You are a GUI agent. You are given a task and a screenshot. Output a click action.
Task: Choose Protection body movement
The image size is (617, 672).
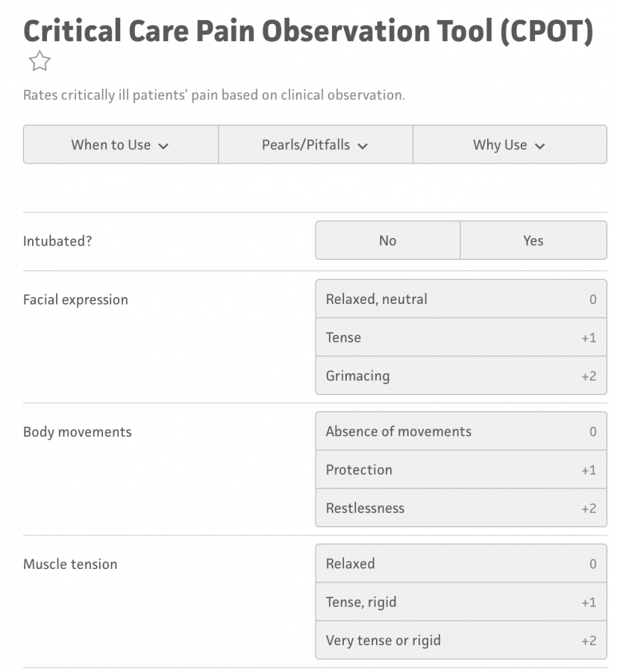[460, 470]
